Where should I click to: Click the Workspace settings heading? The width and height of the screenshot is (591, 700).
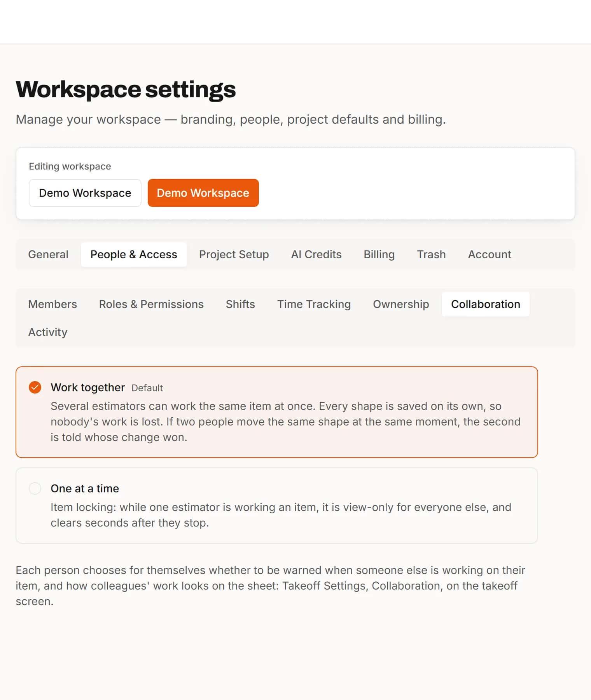pos(126,89)
